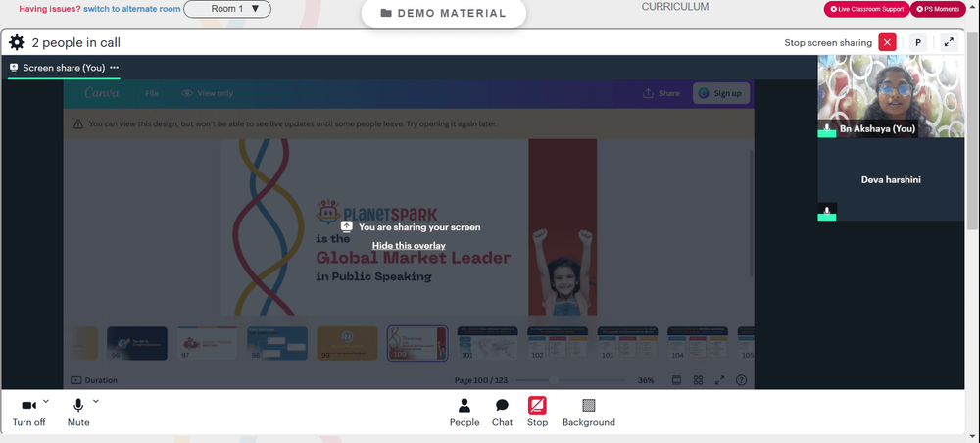Open Canva help question mark icon

[741, 380]
